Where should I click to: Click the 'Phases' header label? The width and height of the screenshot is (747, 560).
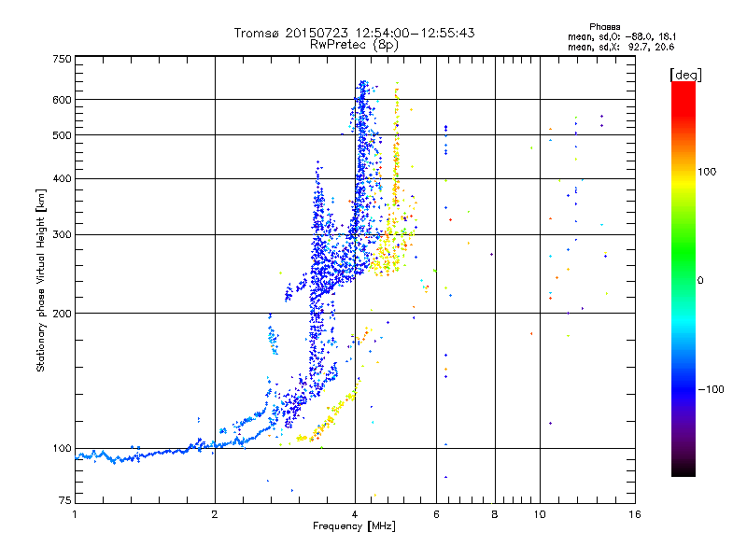[x=604, y=27]
